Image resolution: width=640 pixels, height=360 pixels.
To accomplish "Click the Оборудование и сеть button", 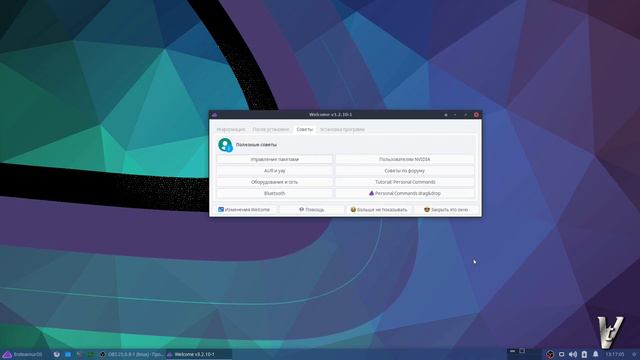I will [274, 182].
